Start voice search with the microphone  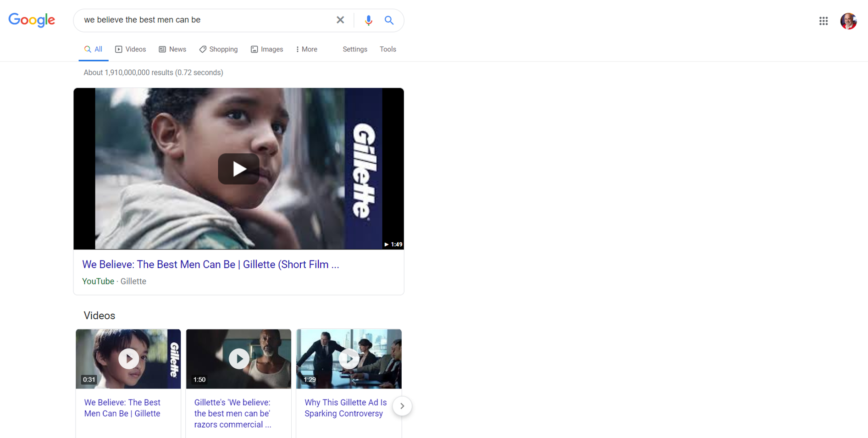(368, 20)
